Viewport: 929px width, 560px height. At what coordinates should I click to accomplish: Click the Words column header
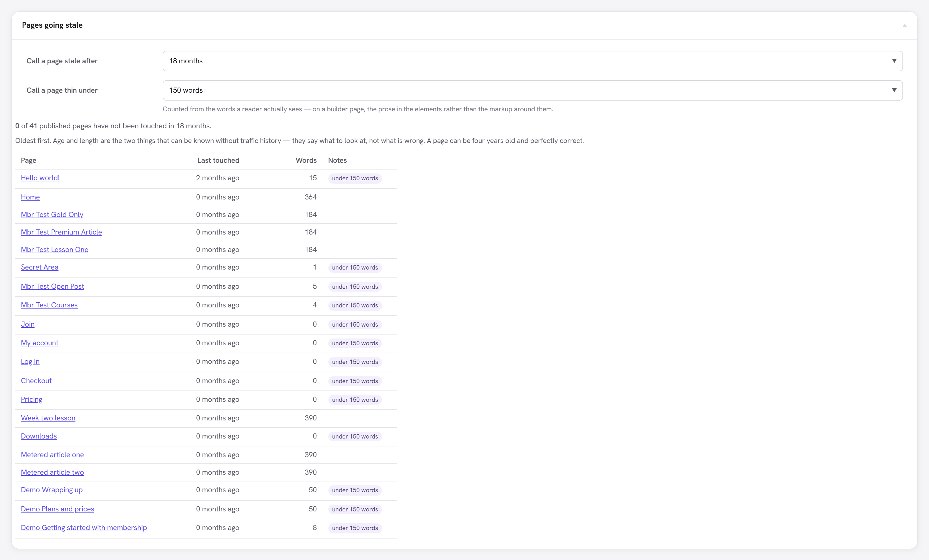tap(306, 160)
